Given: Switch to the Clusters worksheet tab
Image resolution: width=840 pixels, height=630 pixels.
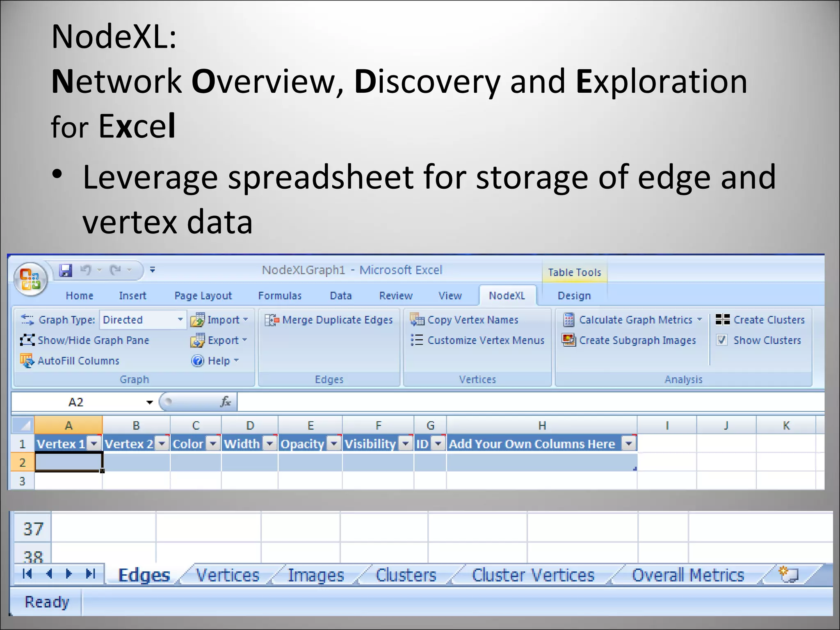Looking at the screenshot, I should [x=406, y=575].
